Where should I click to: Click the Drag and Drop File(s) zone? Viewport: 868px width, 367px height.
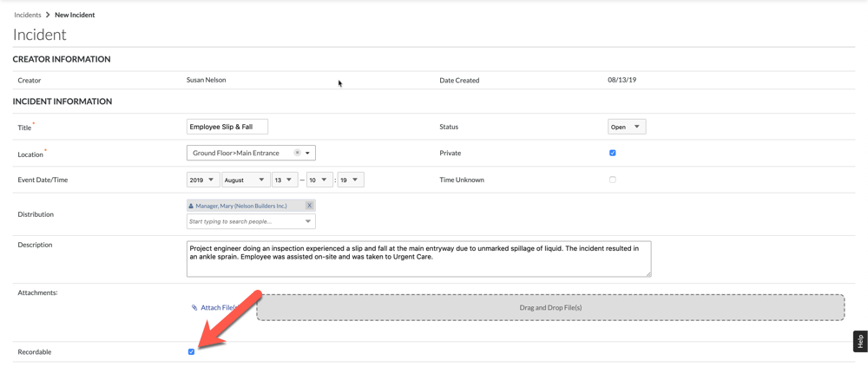550,307
